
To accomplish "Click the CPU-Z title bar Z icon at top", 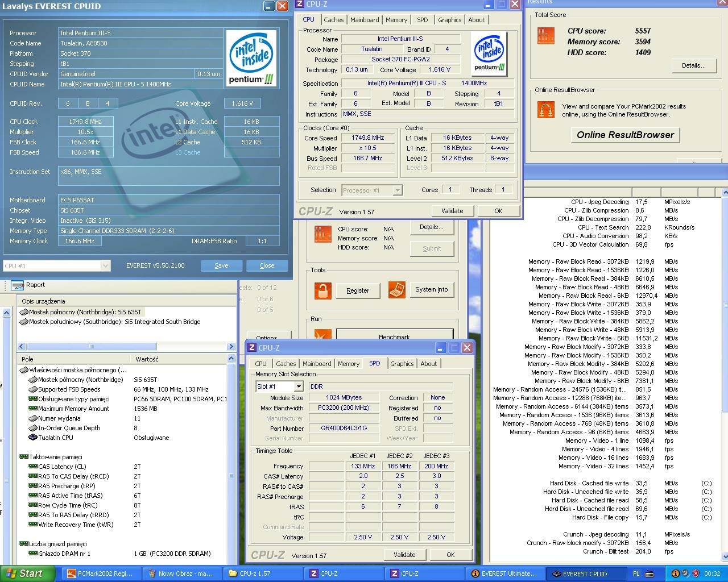I will [x=300, y=4].
